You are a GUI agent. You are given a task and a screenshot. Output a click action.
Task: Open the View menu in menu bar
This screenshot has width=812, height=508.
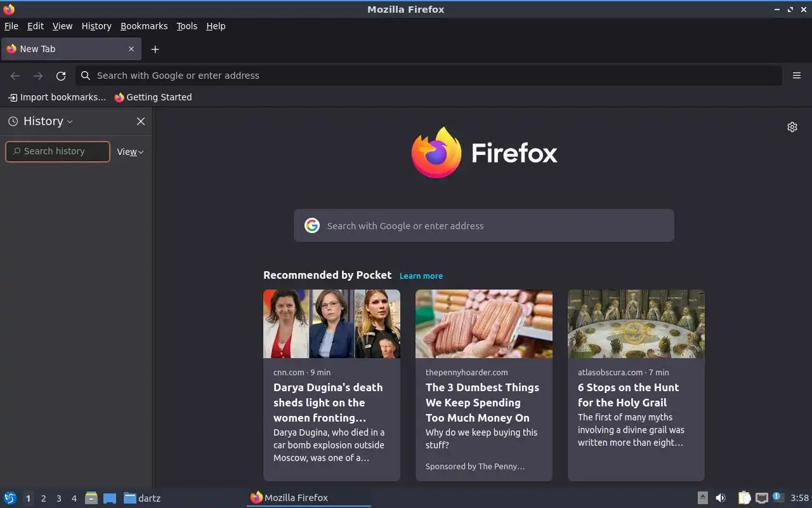point(62,26)
